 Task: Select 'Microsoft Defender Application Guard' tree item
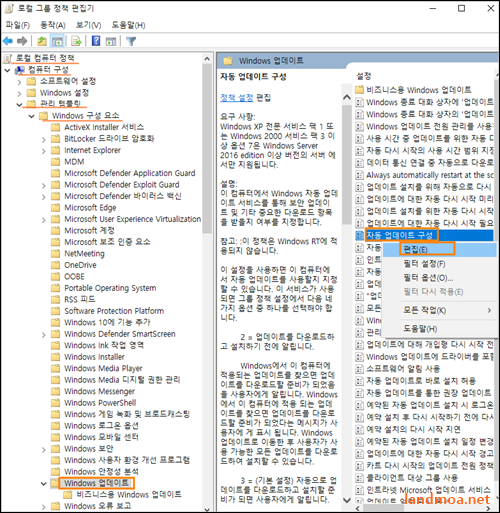point(130,173)
